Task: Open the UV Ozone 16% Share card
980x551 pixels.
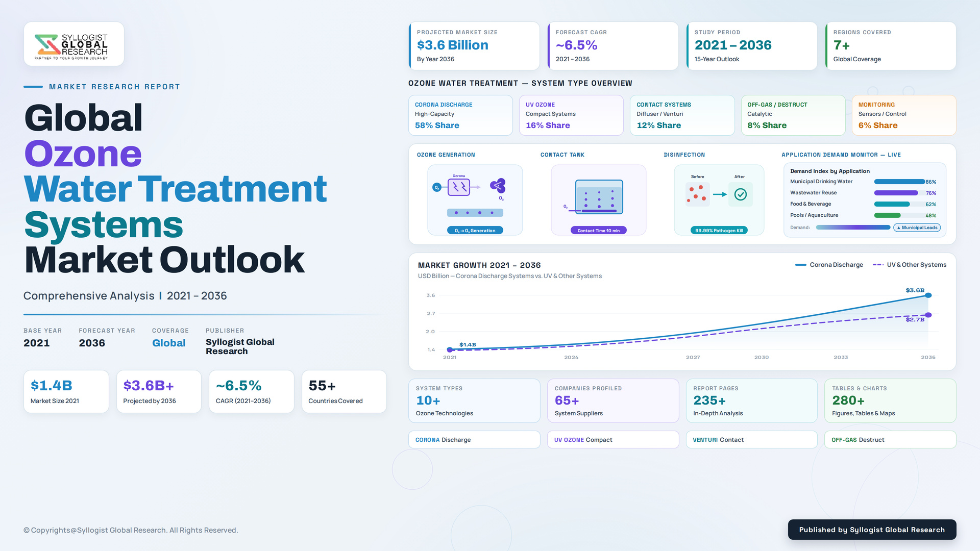Action: tap(571, 115)
